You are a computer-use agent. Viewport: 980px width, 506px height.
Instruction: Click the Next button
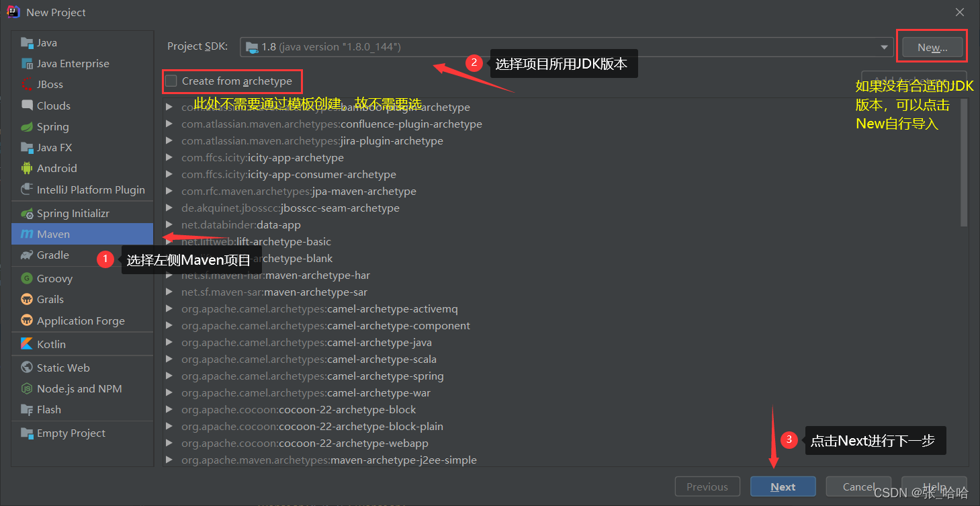[783, 487]
